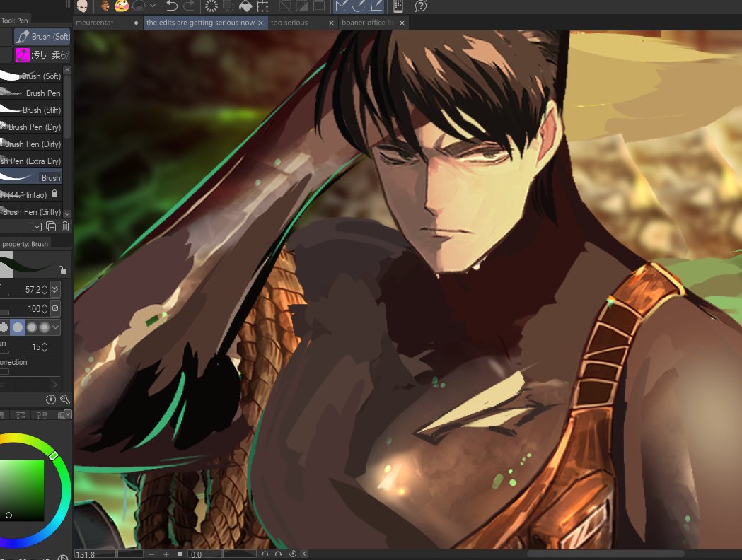This screenshot has height=560, width=742.
Task: Open the 'property: Brush' panel tab
Action: click(25, 243)
